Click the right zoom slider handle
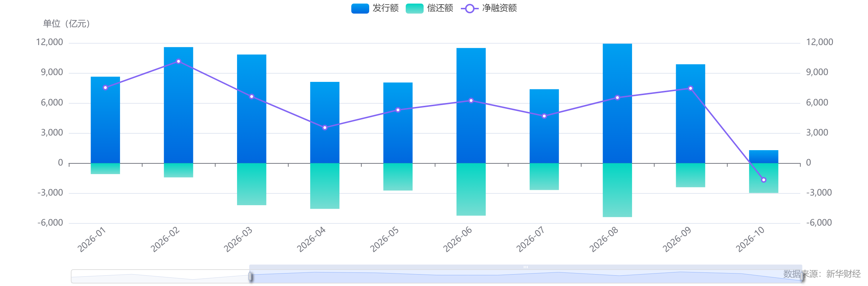The height and width of the screenshot is (286, 868). [x=802, y=276]
